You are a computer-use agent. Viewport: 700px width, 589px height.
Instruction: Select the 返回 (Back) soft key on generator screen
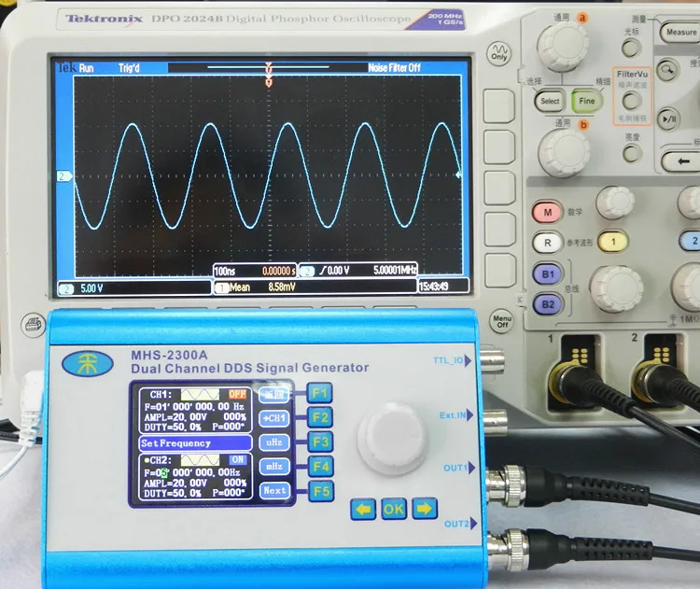273,395
